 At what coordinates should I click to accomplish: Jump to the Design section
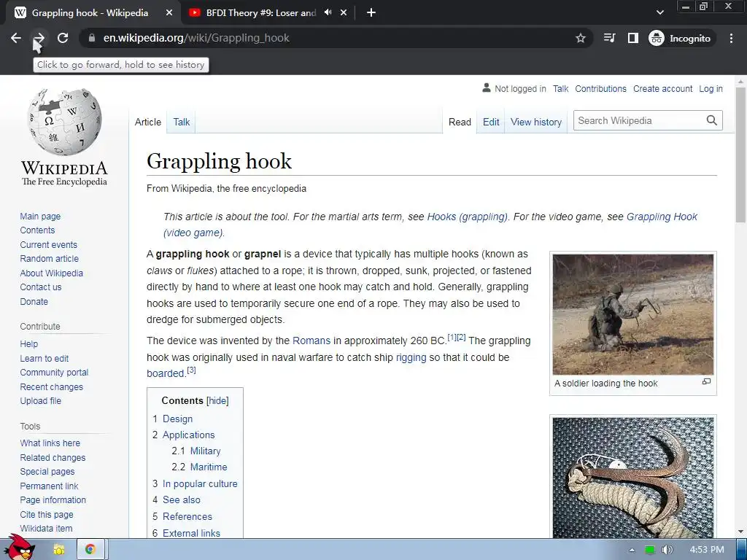pos(178,419)
